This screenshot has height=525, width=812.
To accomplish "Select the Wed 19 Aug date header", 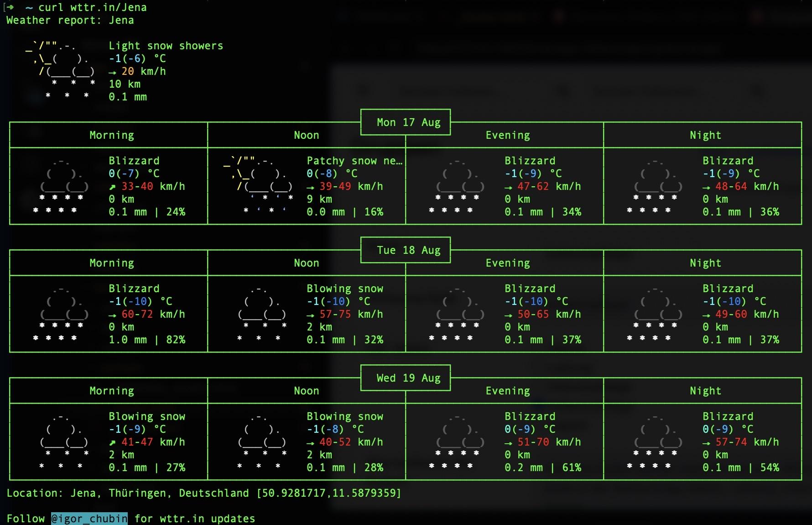I will (409, 378).
